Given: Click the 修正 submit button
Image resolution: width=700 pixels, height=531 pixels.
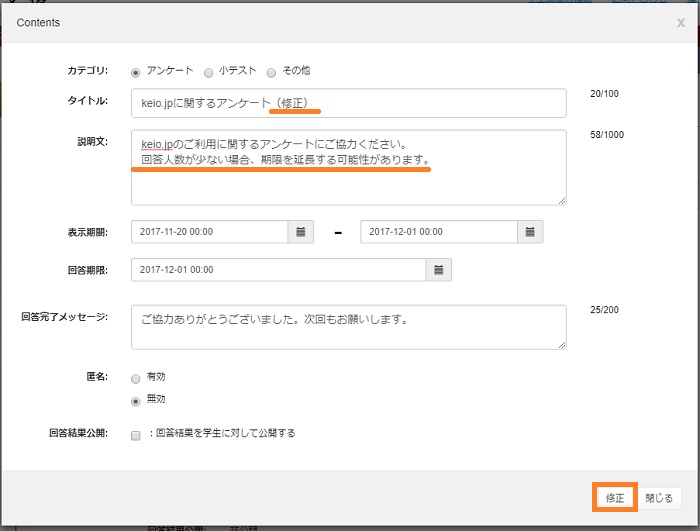Looking at the screenshot, I should (614, 497).
